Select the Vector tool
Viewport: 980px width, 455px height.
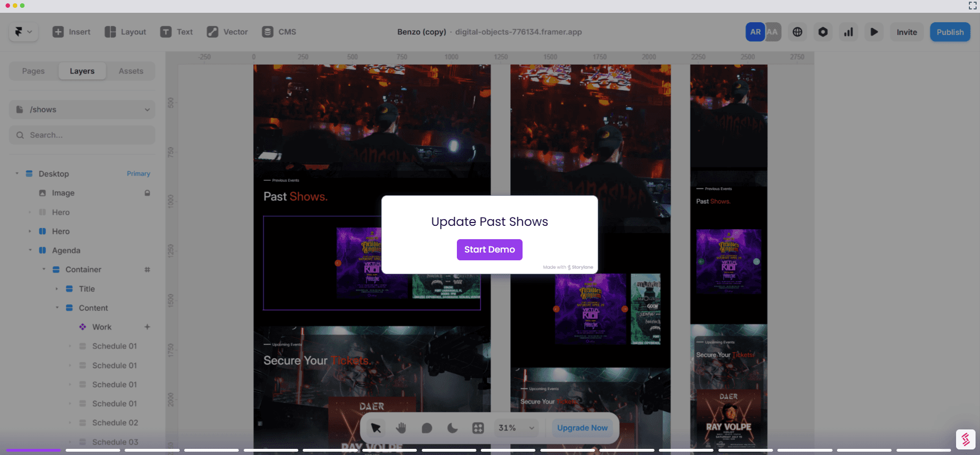227,32
